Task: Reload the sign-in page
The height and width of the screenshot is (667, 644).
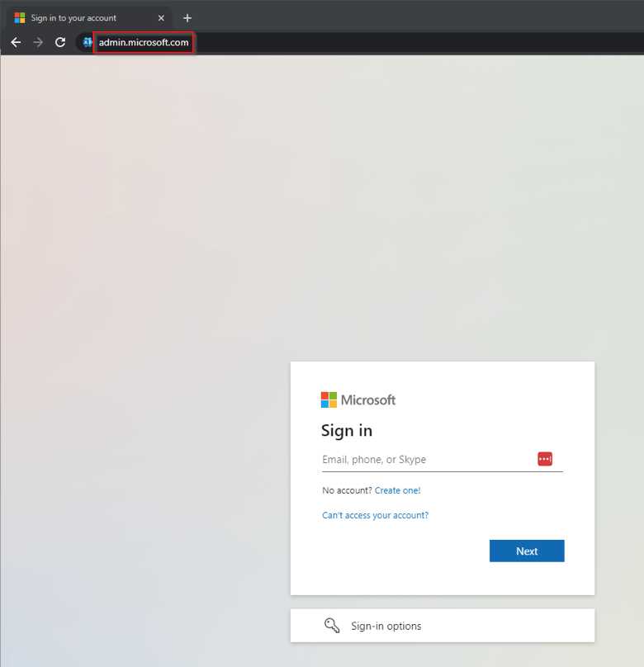Action: tap(60, 42)
